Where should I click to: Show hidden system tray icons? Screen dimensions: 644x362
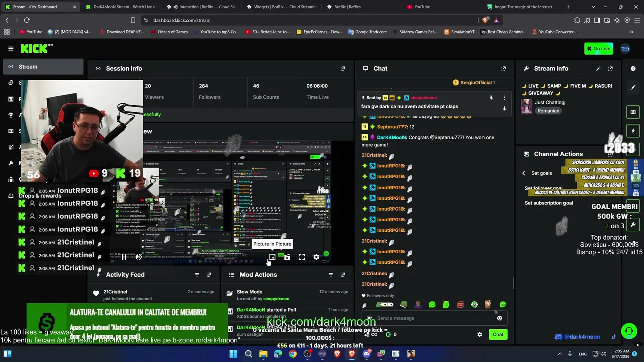click(x=560, y=354)
